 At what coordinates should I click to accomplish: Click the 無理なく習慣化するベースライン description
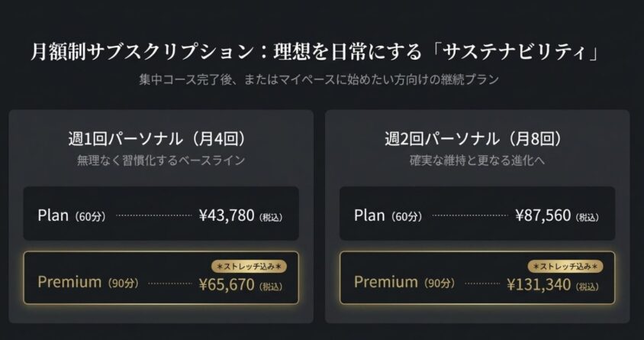point(160,161)
